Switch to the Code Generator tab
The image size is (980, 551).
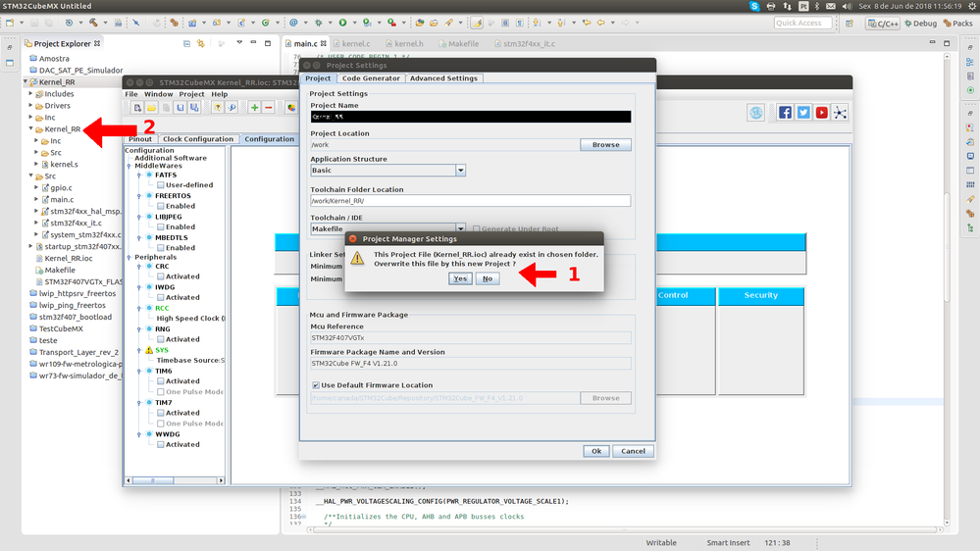tap(371, 78)
